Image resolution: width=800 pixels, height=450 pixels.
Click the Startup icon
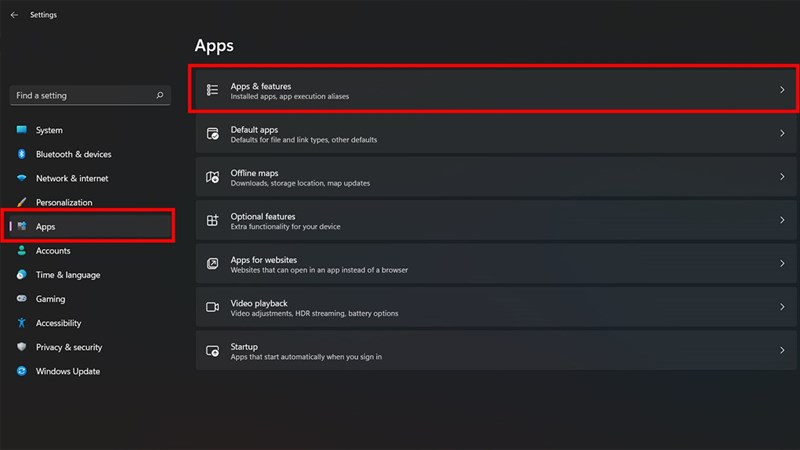click(x=212, y=351)
